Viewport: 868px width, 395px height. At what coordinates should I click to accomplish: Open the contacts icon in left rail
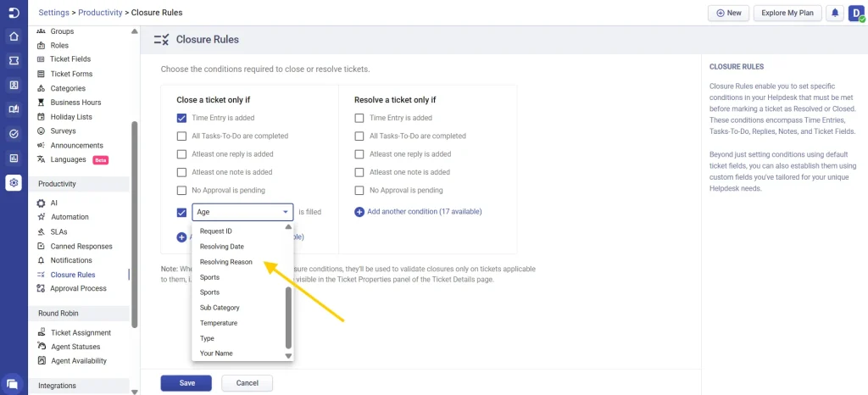(14, 86)
